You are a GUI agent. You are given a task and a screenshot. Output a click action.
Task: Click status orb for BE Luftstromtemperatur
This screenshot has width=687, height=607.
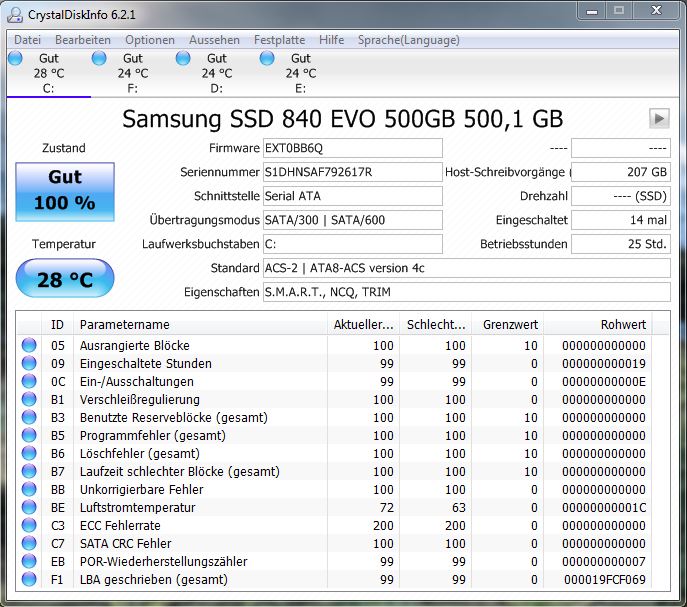(29, 507)
